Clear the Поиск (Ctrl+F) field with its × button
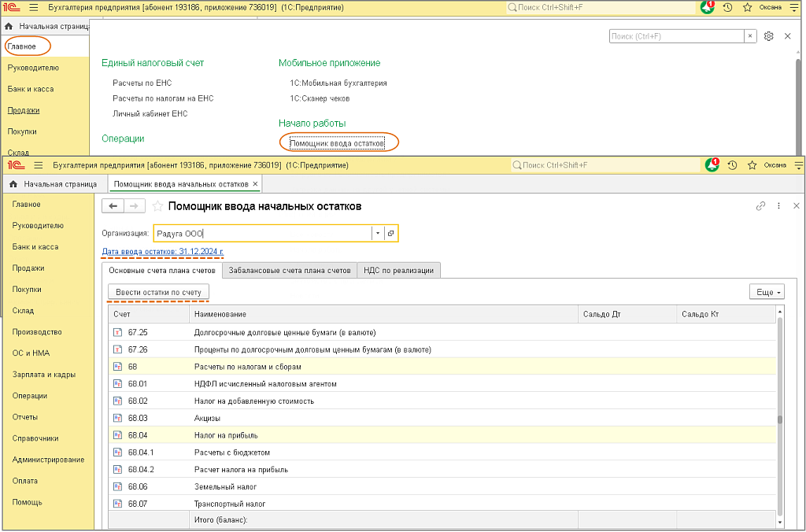Viewport: 806px width, 532px height. pos(750,36)
